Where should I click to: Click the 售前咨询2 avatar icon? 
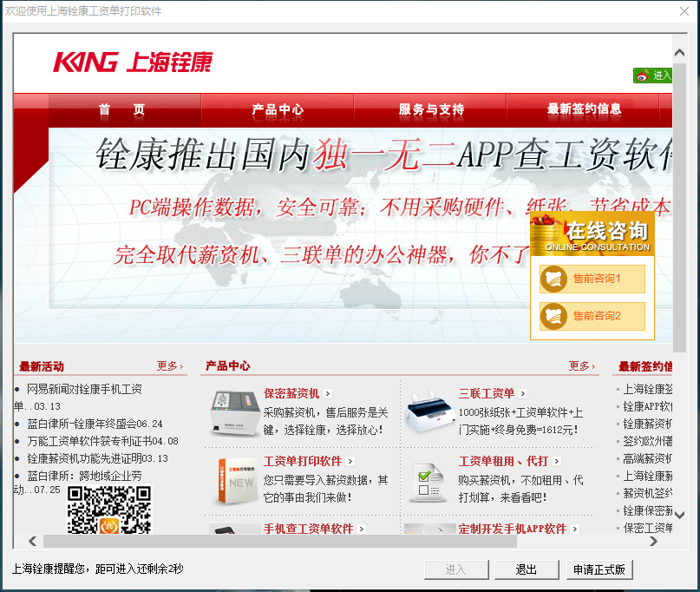(553, 316)
